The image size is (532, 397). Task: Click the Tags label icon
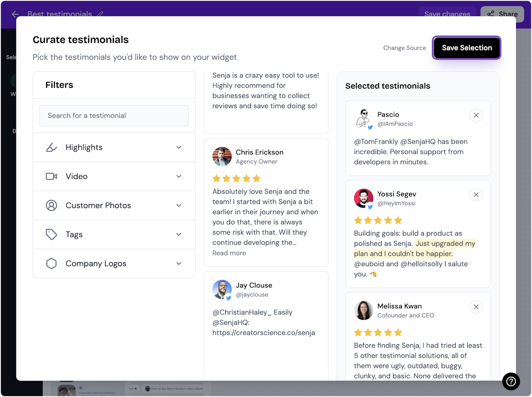[x=51, y=235]
